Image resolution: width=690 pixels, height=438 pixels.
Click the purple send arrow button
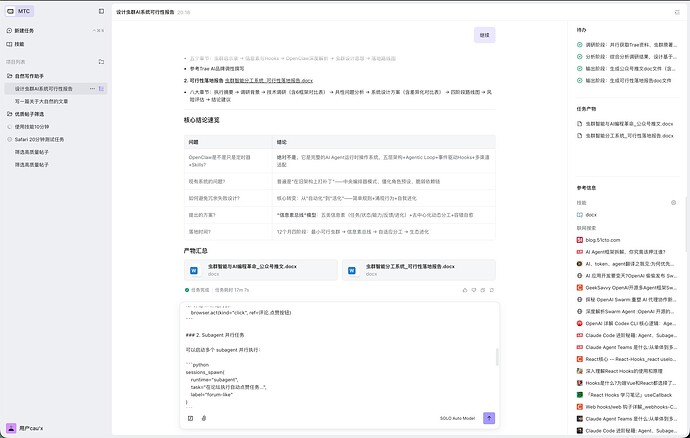click(488, 418)
